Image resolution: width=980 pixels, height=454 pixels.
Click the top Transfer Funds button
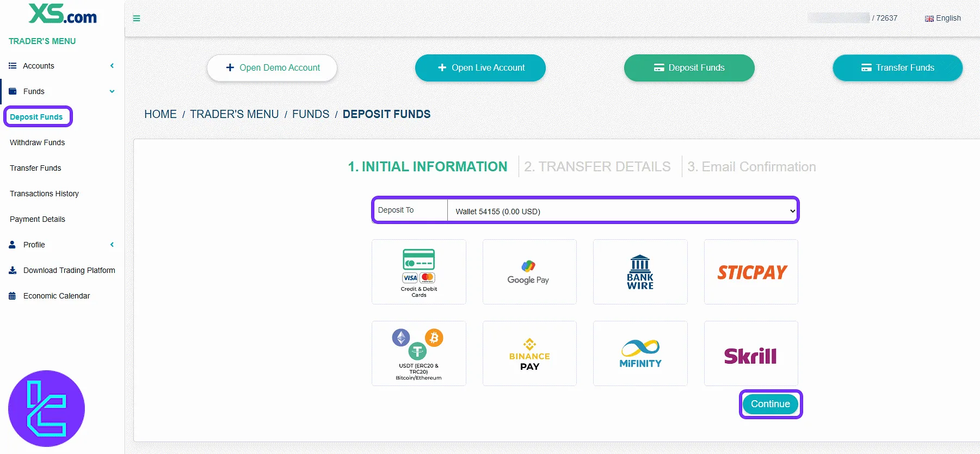click(x=898, y=68)
